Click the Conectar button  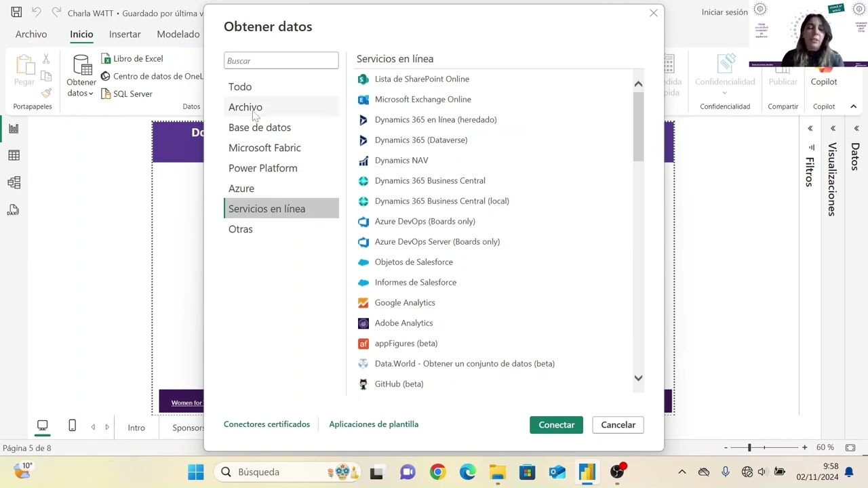click(556, 425)
